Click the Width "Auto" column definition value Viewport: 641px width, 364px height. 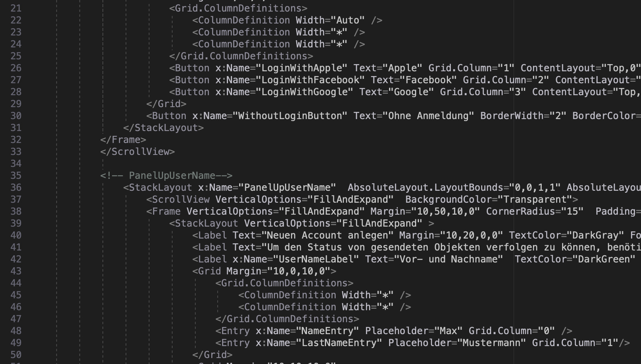tap(348, 20)
